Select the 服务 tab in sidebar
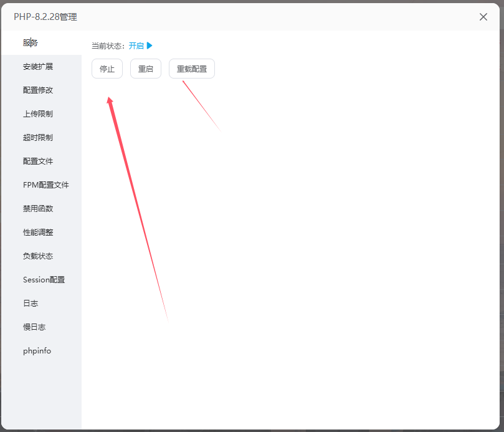 tap(31, 43)
